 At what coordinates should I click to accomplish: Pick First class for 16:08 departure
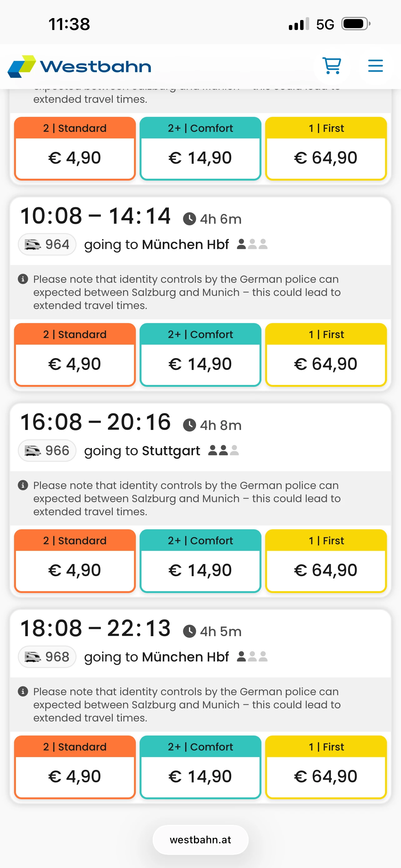click(326, 561)
